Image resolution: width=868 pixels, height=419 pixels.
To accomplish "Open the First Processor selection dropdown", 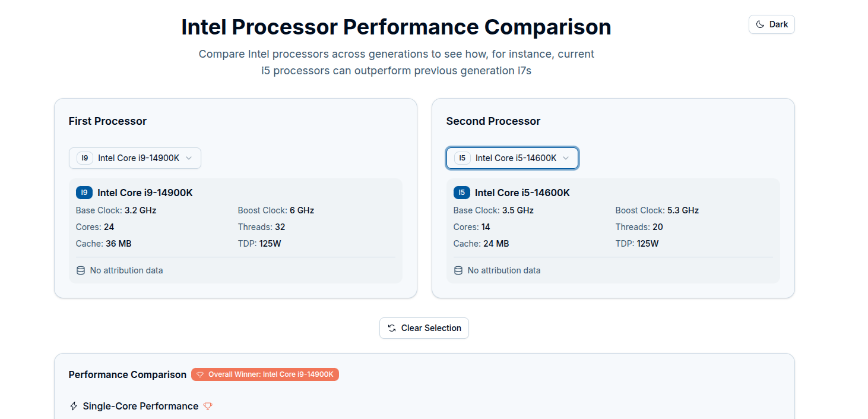I will point(135,158).
